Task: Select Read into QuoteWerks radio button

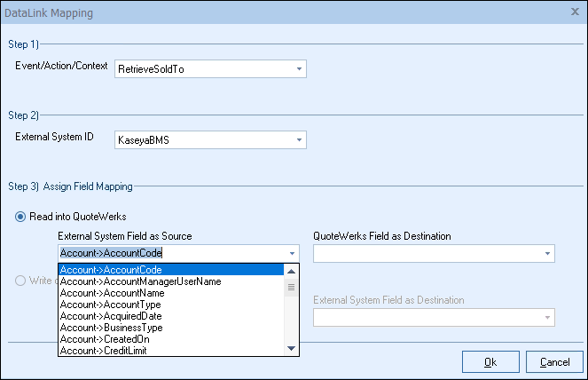Action: (x=20, y=218)
